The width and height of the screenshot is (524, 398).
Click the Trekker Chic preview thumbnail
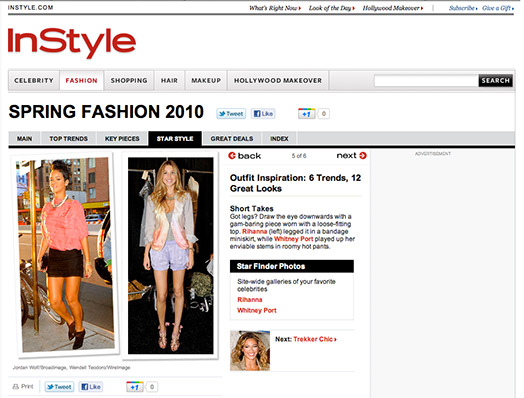(250, 351)
